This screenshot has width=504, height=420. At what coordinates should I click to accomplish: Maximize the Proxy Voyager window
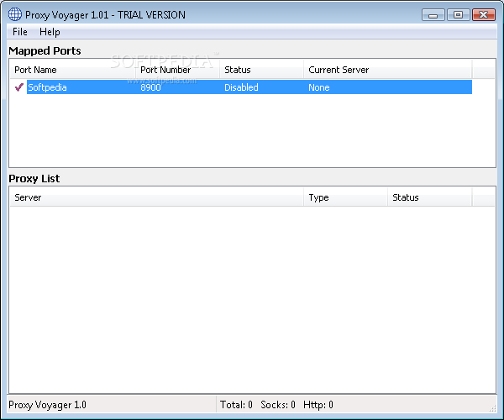click(x=458, y=15)
